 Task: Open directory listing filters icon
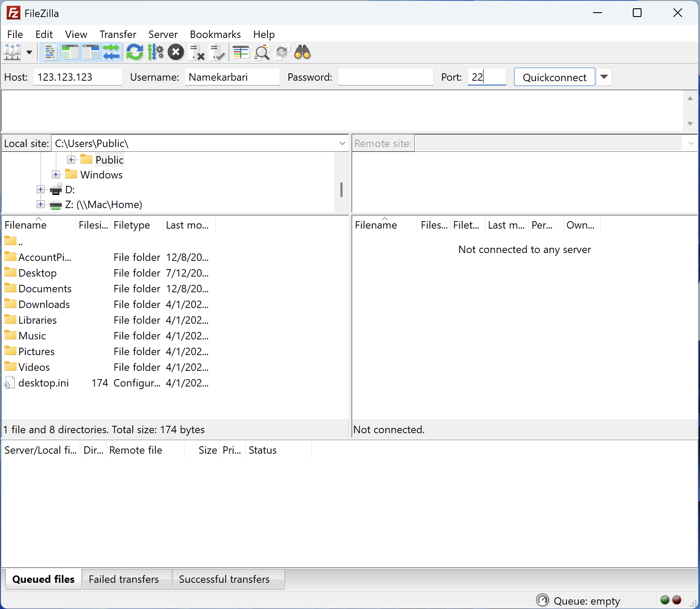click(x=240, y=52)
